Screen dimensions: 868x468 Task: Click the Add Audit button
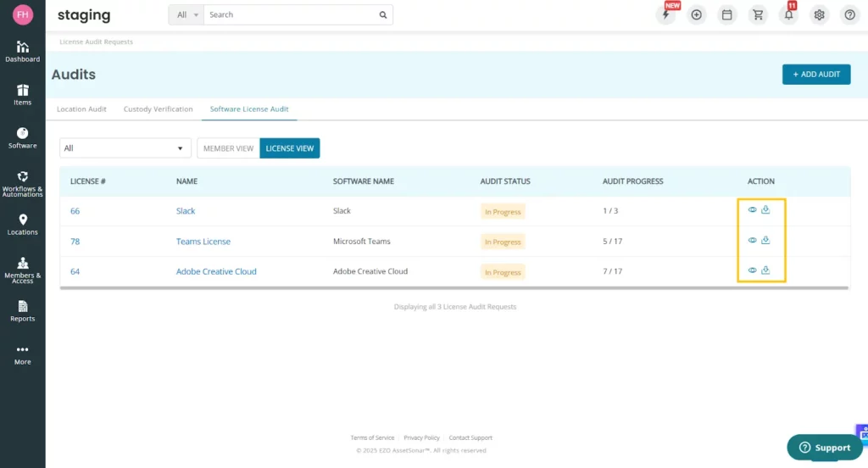(815, 75)
